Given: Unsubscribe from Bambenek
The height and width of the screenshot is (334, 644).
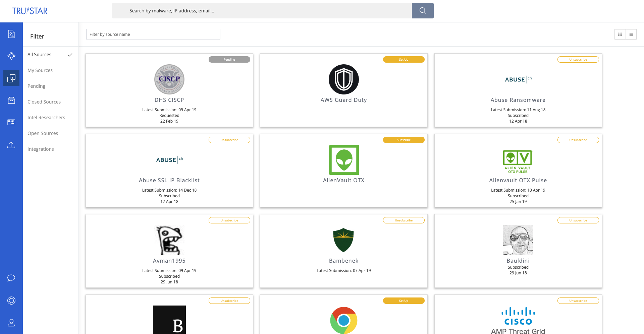Looking at the screenshot, I should click(404, 220).
